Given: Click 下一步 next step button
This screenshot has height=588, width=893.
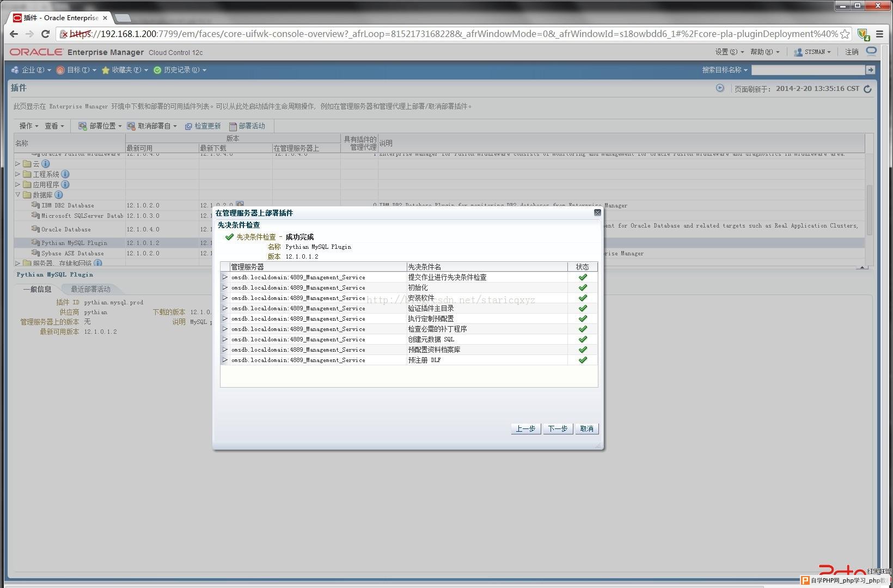Looking at the screenshot, I should click(x=558, y=428).
